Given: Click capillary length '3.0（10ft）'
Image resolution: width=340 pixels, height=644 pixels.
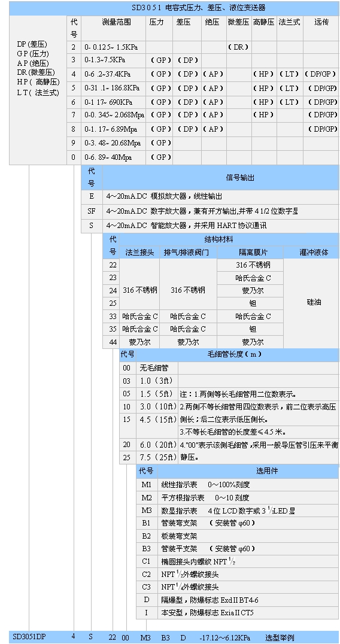Looking at the screenshot, I should pos(159,406).
